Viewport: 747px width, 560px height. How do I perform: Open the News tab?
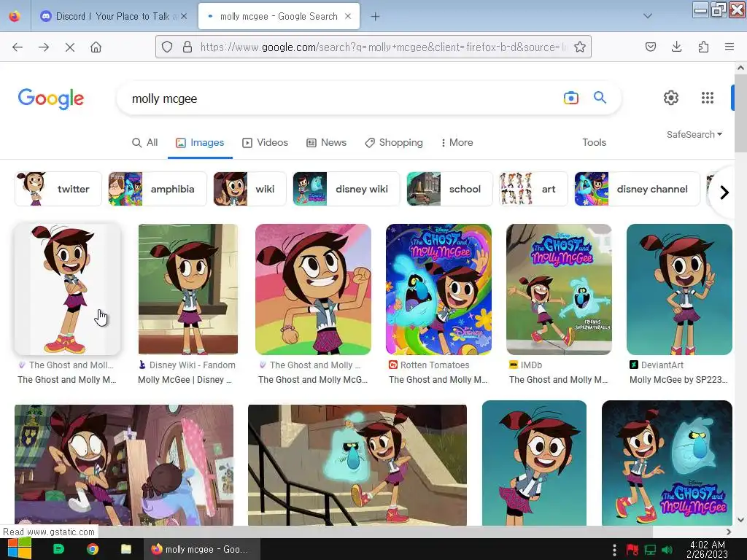[326, 142]
